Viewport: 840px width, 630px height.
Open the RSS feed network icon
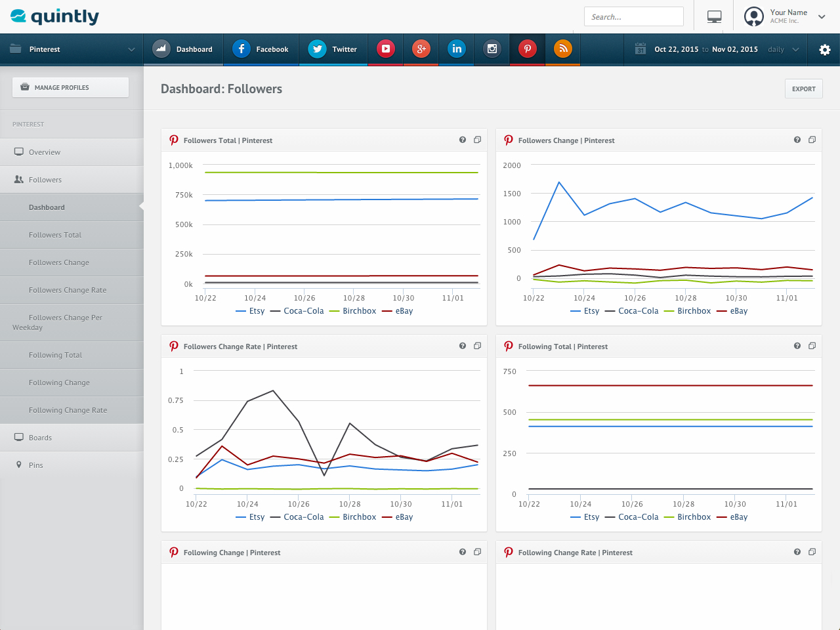[x=563, y=49]
